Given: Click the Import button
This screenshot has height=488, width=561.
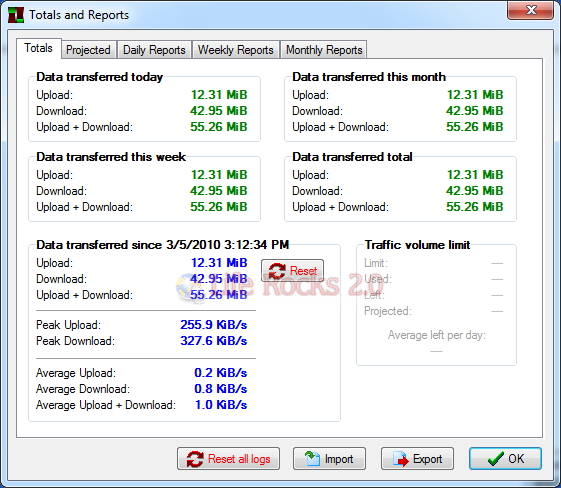Looking at the screenshot, I should pyautogui.click(x=329, y=459).
